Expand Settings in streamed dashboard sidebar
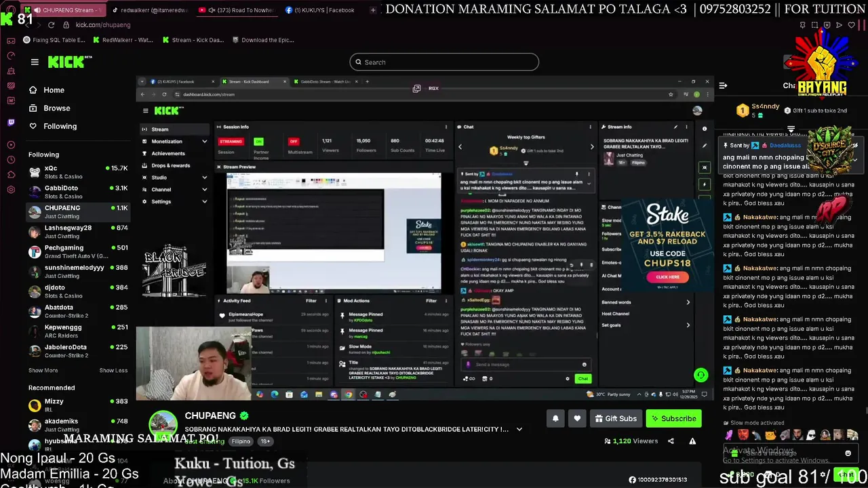 click(175, 202)
